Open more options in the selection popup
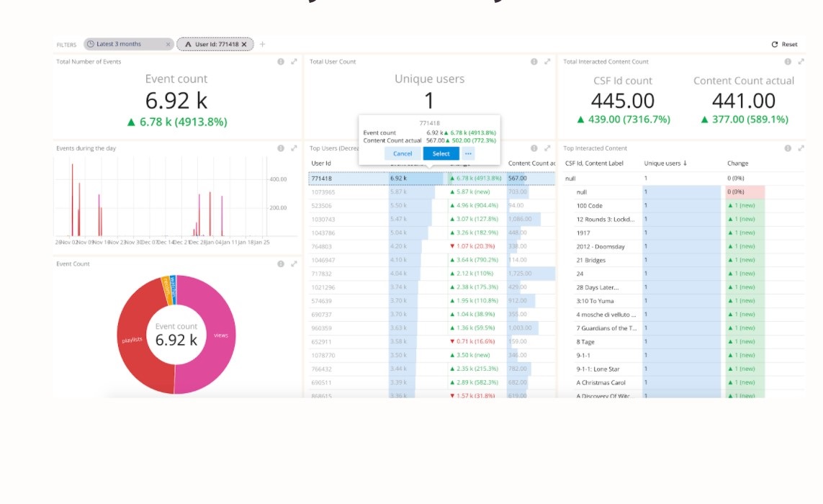This screenshot has height=504, width=823. pos(468,153)
